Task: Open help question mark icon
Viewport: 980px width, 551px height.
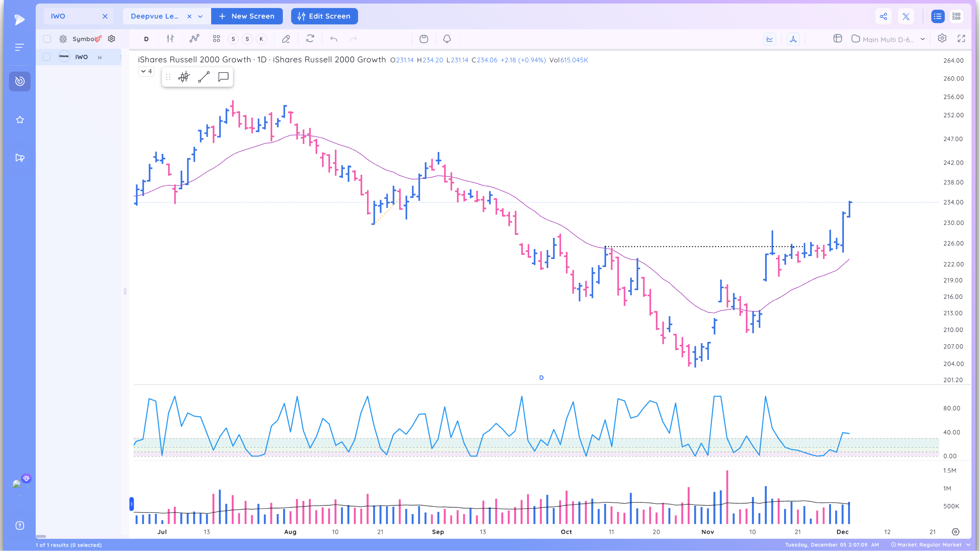Action: point(20,525)
